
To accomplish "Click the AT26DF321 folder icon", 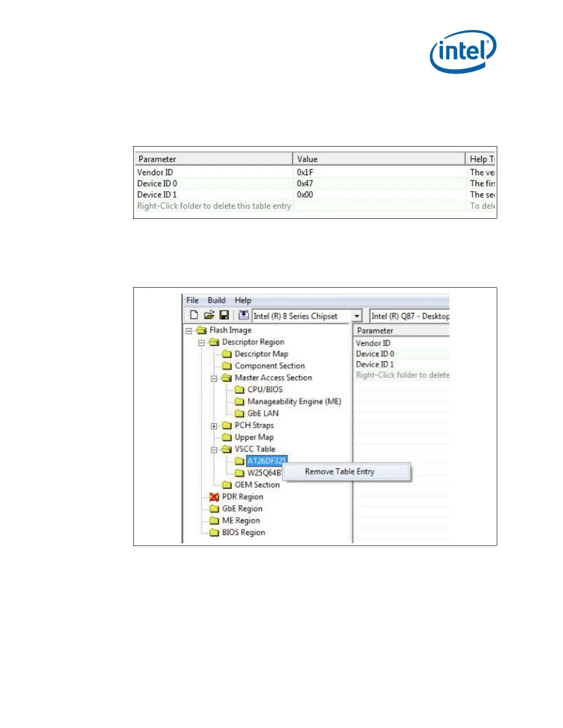I will (x=239, y=461).
